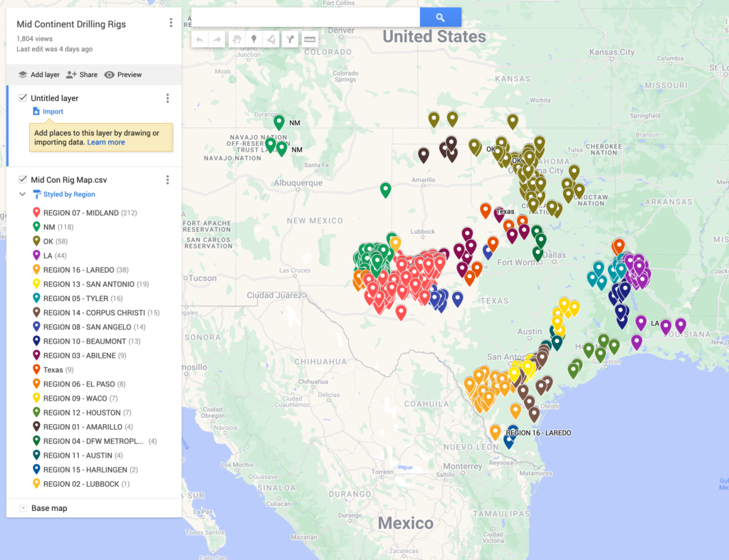This screenshot has width=729, height=560.
Task: Select the Add marker tool
Action: (254, 39)
